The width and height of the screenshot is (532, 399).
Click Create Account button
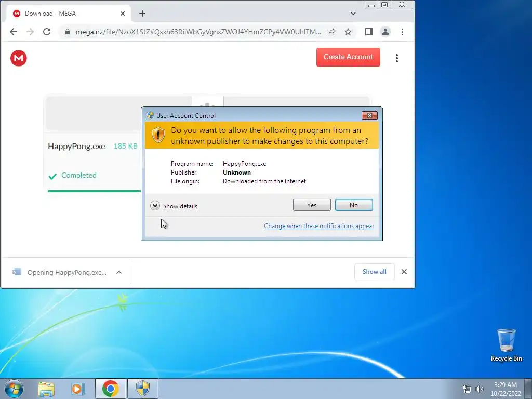(x=348, y=57)
